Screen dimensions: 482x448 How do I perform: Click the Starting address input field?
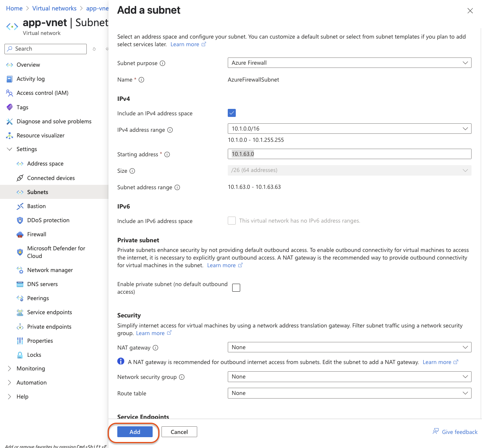pyautogui.click(x=349, y=154)
